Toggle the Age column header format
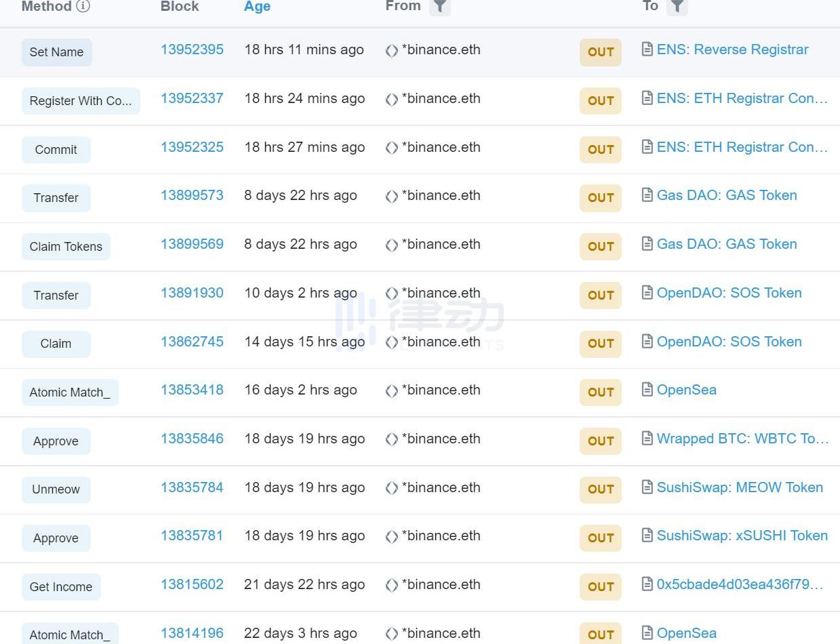 [257, 7]
